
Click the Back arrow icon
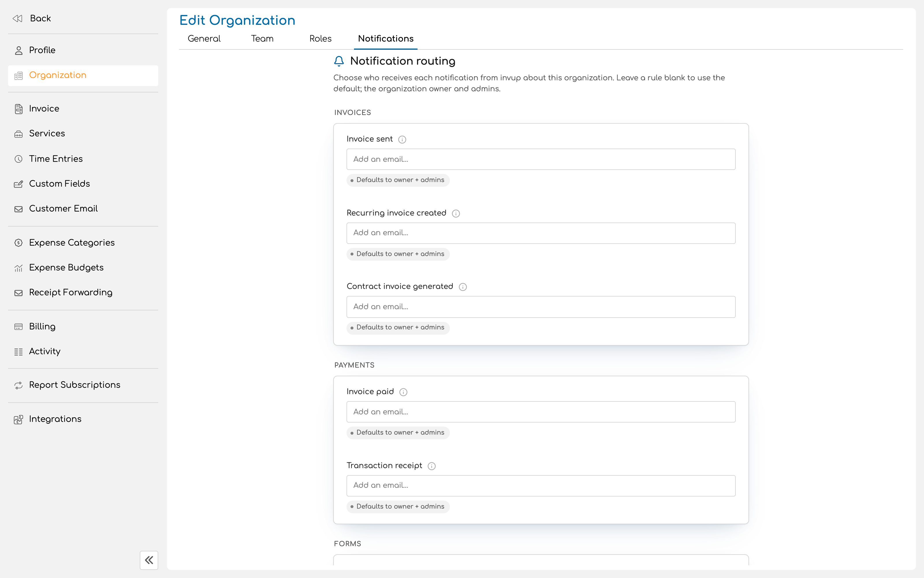click(18, 18)
